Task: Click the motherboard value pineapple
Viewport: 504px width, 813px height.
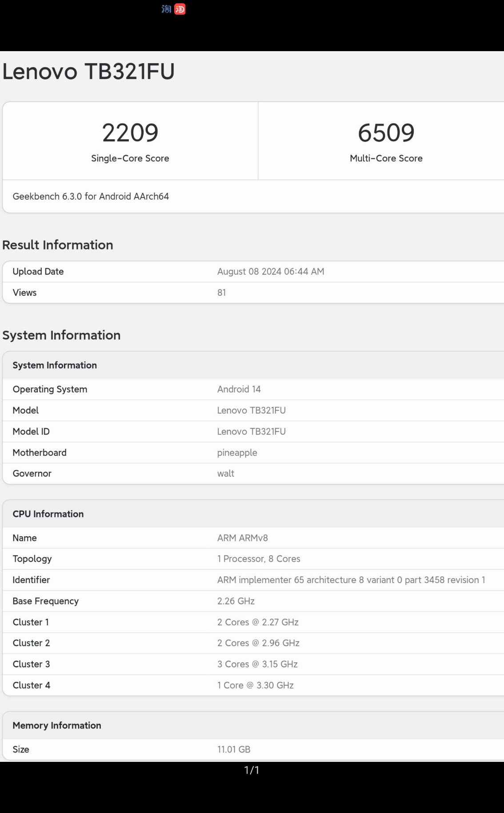Action: pos(237,453)
